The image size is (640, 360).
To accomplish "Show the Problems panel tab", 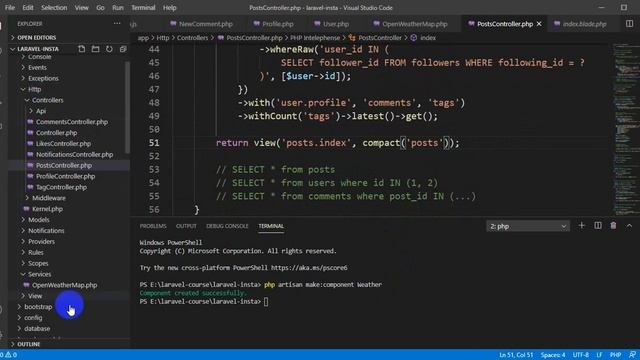I will (153, 226).
